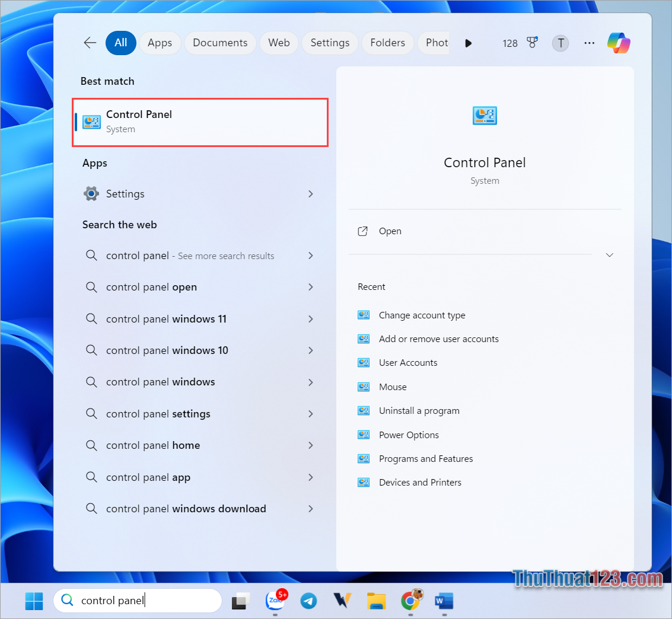672x619 pixels.
Task: Open Telegram from the taskbar
Action: pos(308,601)
